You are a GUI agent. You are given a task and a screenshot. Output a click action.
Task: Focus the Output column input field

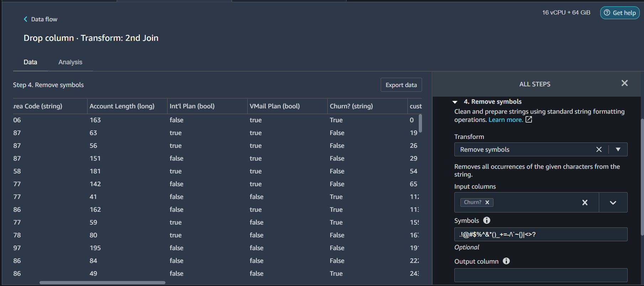(x=540, y=275)
